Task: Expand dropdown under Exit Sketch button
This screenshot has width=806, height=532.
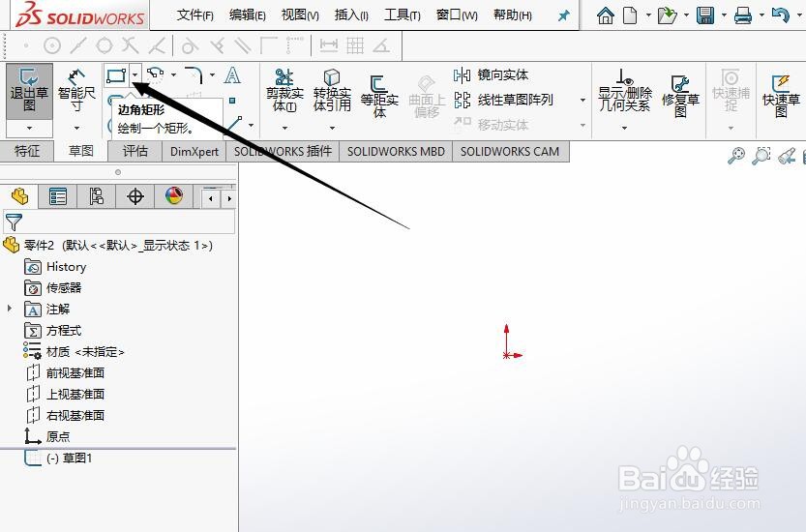Action: tap(29, 128)
